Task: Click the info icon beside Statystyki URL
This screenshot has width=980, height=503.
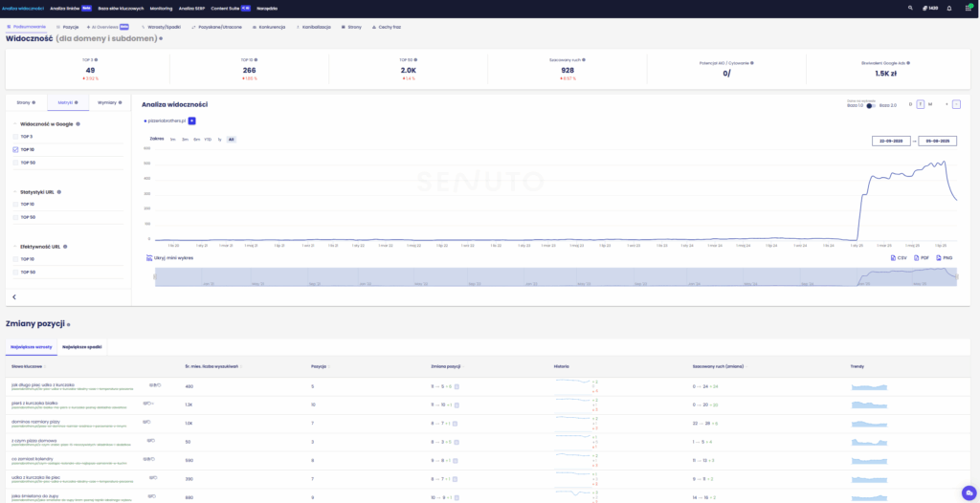Action: (x=59, y=192)
